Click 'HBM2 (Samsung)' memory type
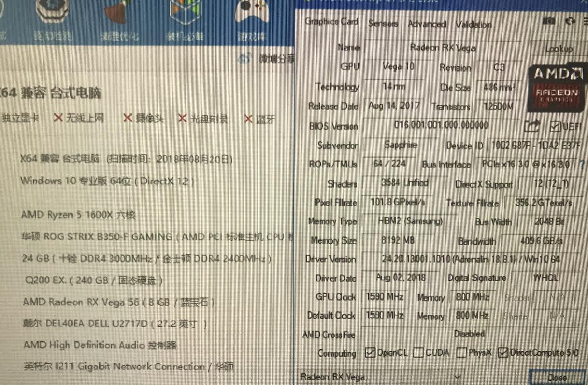The image size is (588, 385). pos(410,221)
